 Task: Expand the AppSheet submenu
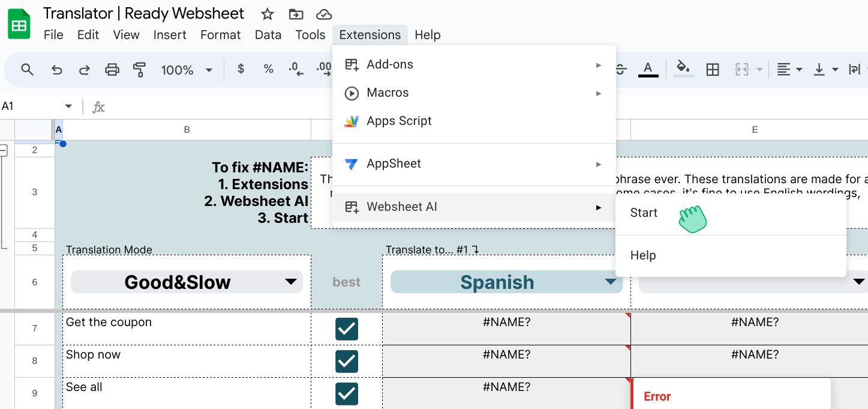click(x=474, y=163)
